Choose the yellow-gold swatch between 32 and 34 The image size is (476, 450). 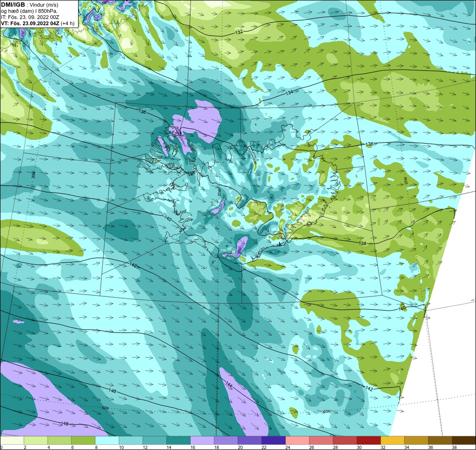pyautogui.click(x=393, y=440)
